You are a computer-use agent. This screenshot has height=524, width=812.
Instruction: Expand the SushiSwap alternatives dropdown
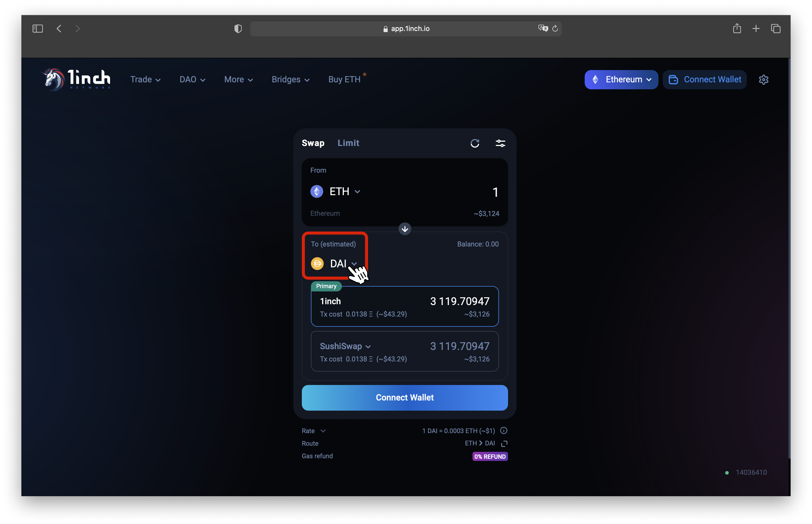(x=368, y=347)
